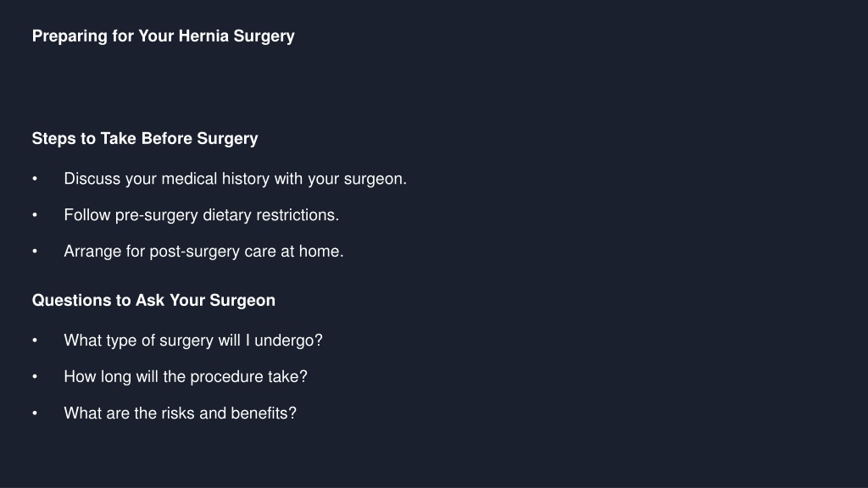The width and height of the screenshot is (868, 488).
Task: Click the bullet point before Arrange for post-surgery
Action: pyautogui.click(x=35, y=251)
